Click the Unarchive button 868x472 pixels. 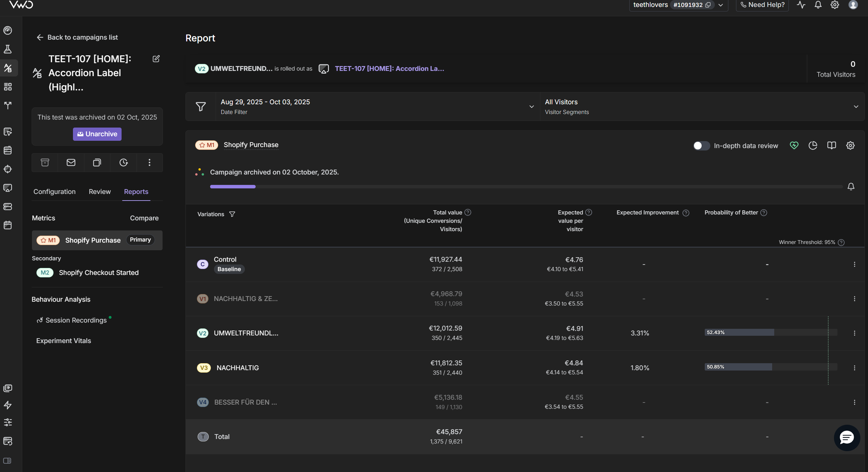click(97, 134)
